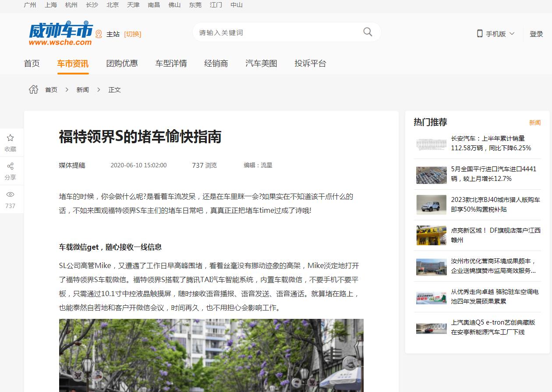Click the 长安汽车 article thumbnail

[x=432, y=145]
